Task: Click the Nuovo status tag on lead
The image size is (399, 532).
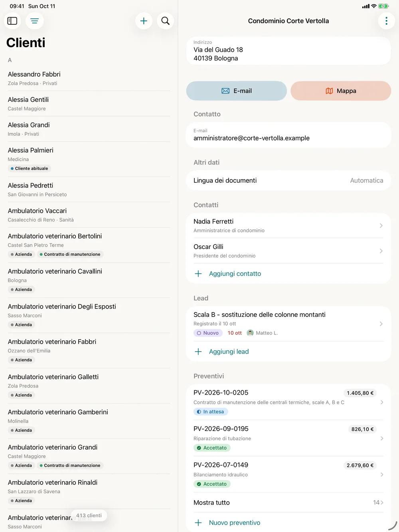Action: tap(208, 333)
